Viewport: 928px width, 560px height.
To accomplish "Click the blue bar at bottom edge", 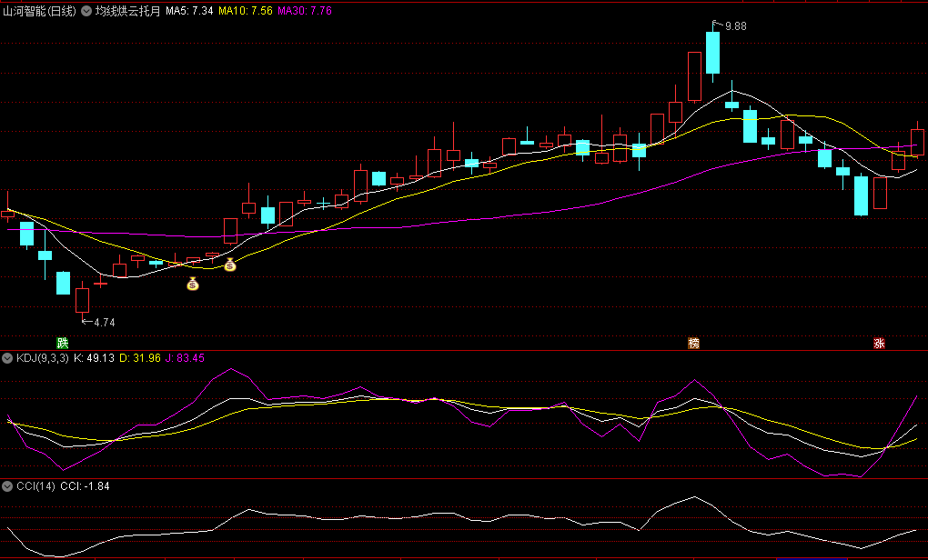I will [x=811, y=557].
